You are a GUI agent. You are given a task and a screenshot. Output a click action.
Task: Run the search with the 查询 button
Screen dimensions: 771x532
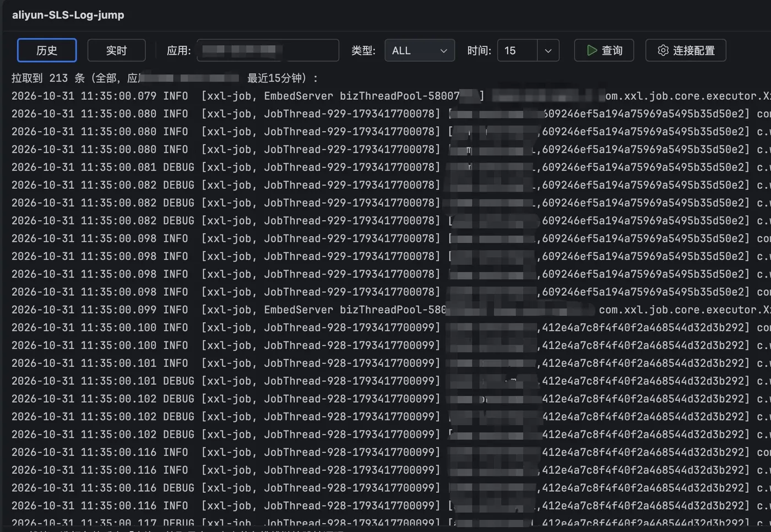coord(604,51)
